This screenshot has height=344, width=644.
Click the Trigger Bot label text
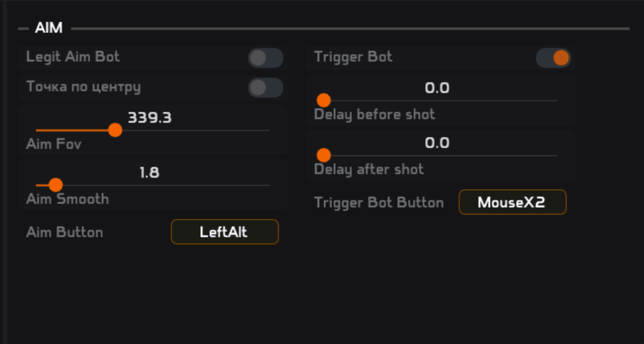[x=353, y=57]
